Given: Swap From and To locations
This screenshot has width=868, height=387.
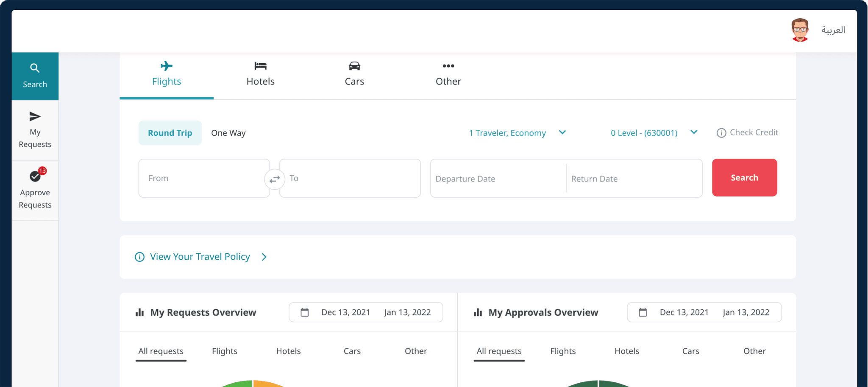Looking at the screenshot, I should click(x=275, y=179).
